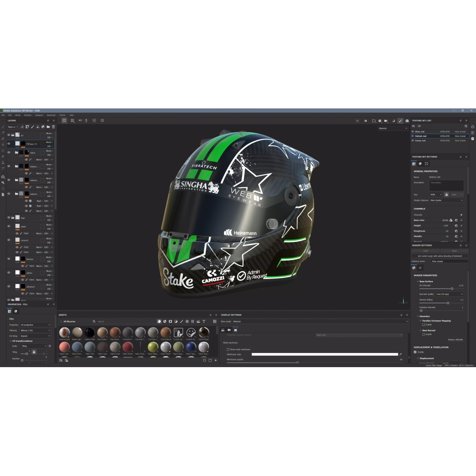The width and height of the screenshot is (476, 476).
Task: Open the UV Wrap Repeat dropdown
Action: coord(36,336)
